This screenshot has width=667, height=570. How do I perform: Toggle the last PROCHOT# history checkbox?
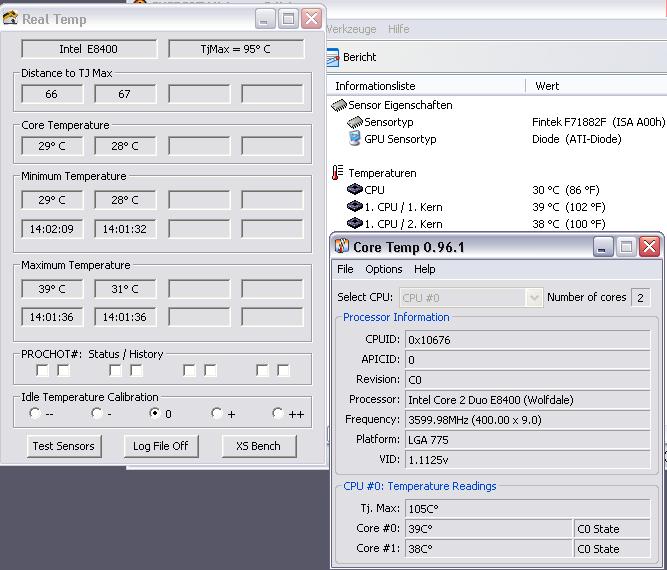(x=283, y=370)
